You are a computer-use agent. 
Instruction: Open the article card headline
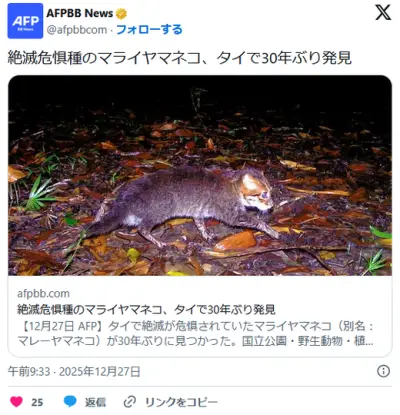[x=146, y=310]
